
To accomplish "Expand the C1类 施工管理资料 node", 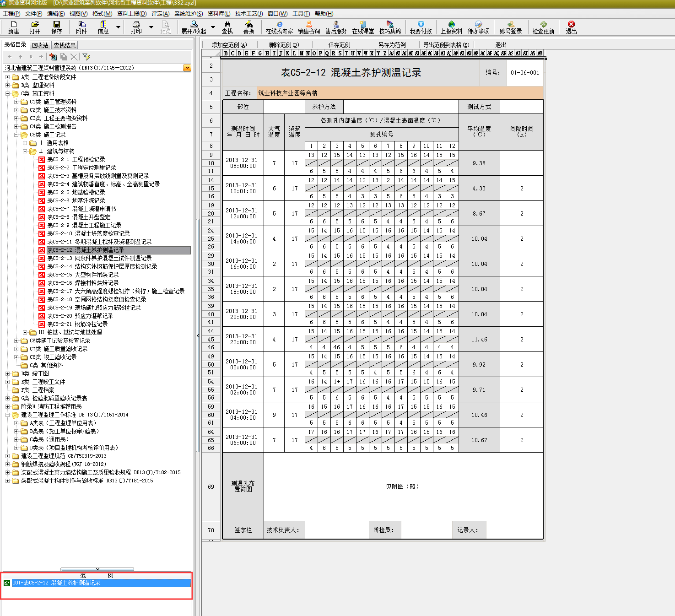I will (16, 102).
